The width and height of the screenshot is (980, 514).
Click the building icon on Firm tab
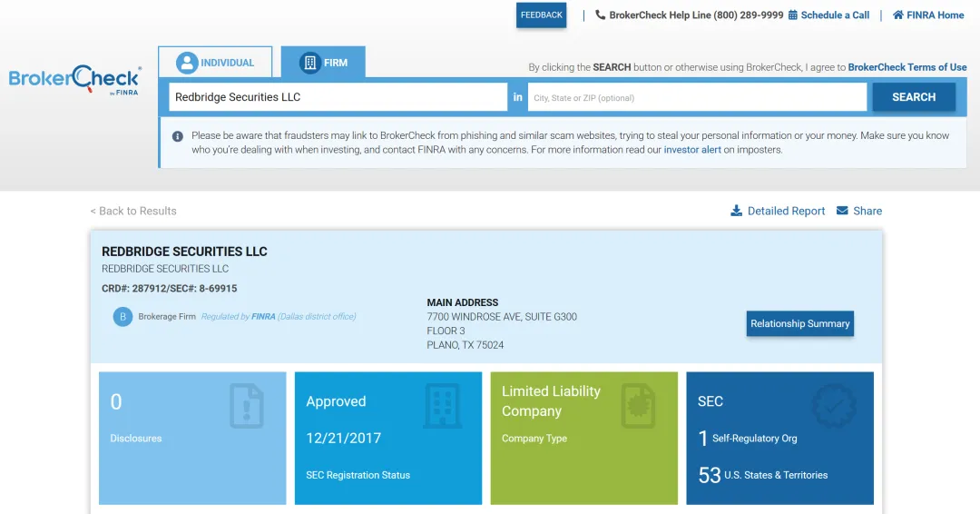(x=310, y=63)
